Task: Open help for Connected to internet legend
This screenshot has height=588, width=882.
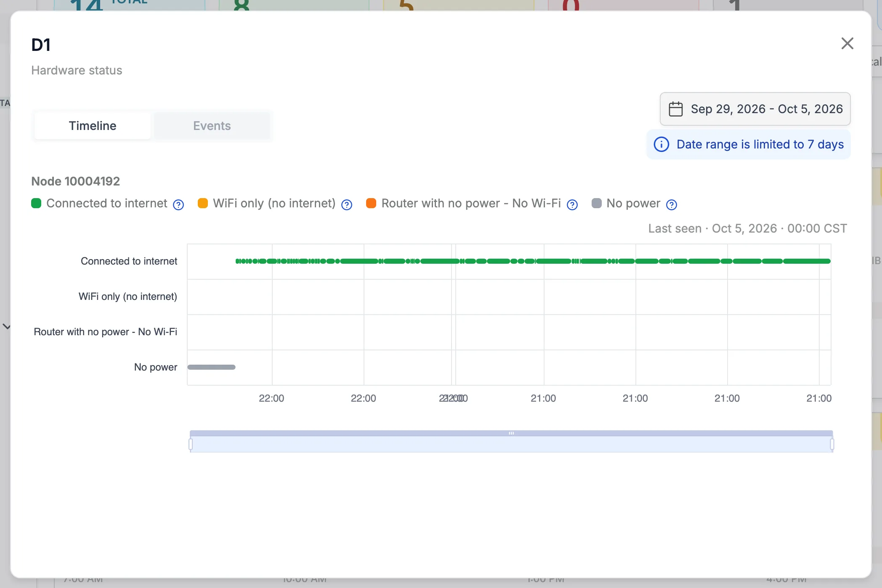Action: pos(178,204)
